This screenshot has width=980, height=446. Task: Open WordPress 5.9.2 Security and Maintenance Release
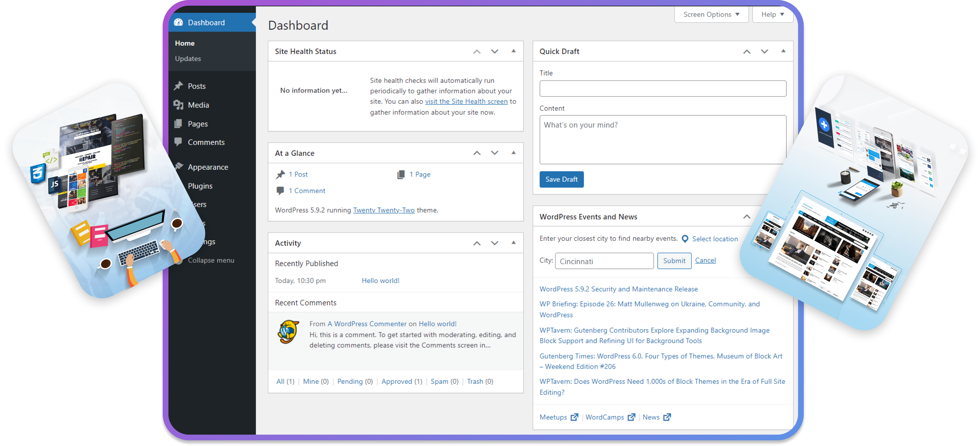point(618,289)
